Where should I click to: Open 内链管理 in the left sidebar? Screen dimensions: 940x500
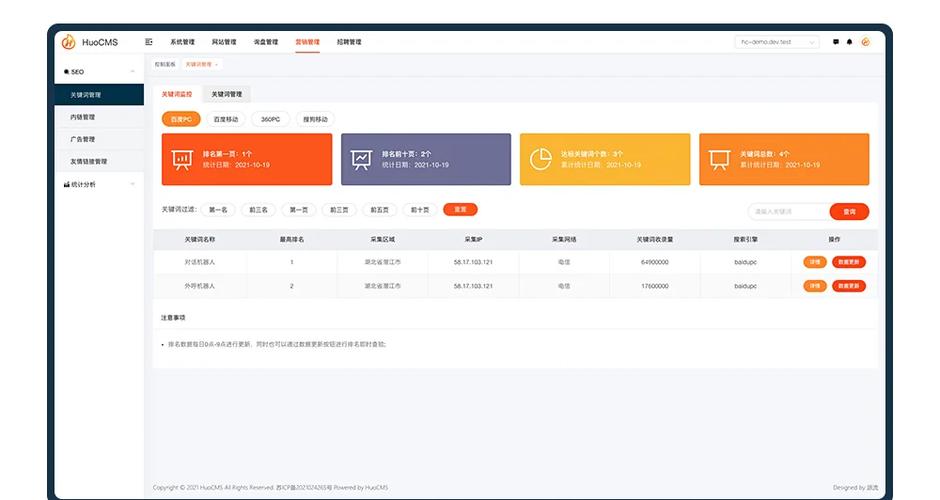click(99, 117)
